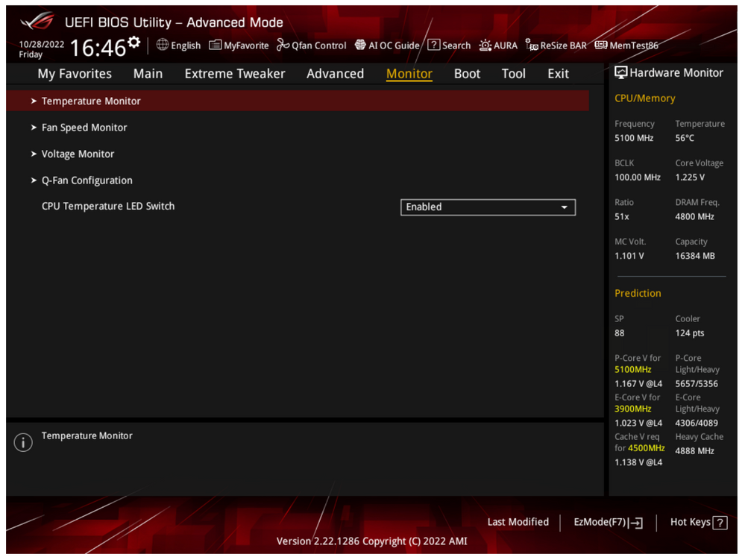This screenshot has height=560, width=745.
Task: Open Search question mark icon
Action: [x=433, y=45]
